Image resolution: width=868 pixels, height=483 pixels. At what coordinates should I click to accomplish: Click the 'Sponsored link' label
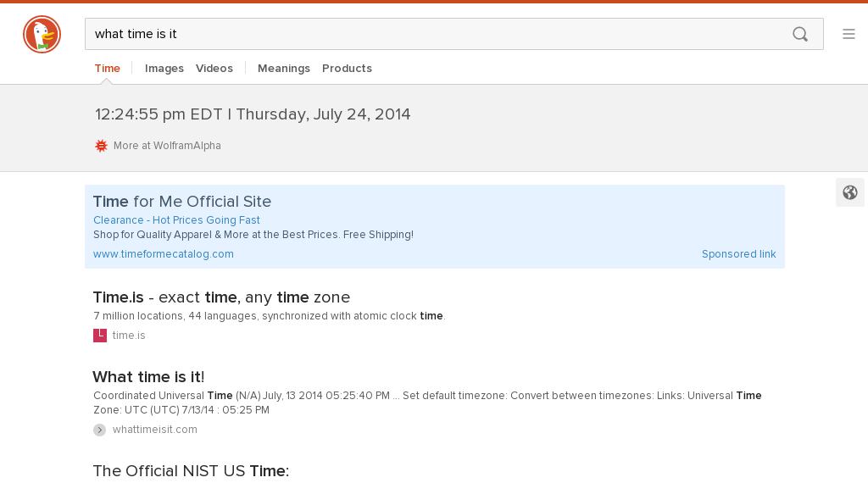[739, 254]
